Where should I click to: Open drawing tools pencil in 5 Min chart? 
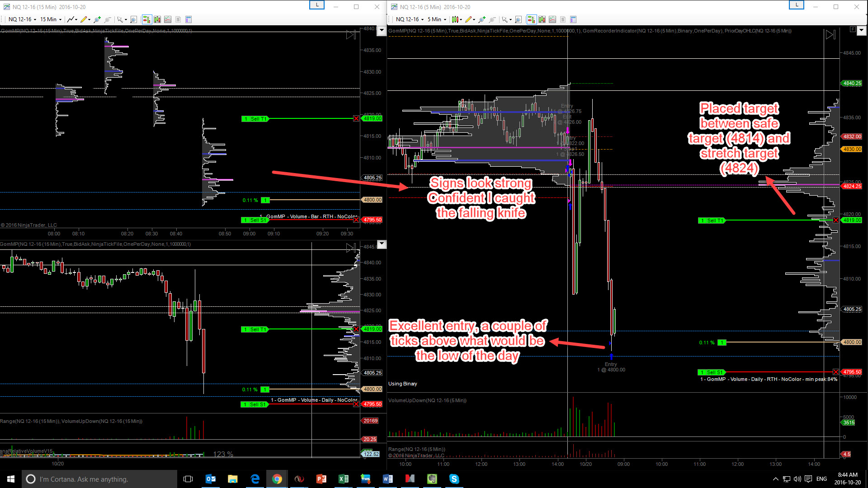[469, 19]
